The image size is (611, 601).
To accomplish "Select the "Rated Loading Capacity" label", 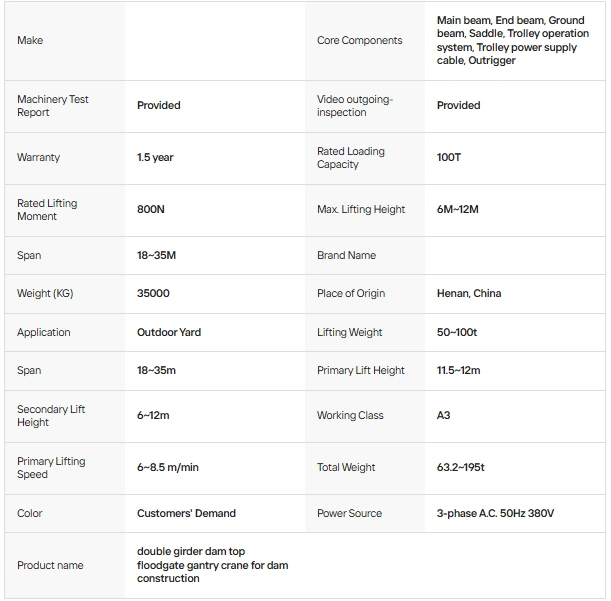I will (x=351, y=158).
